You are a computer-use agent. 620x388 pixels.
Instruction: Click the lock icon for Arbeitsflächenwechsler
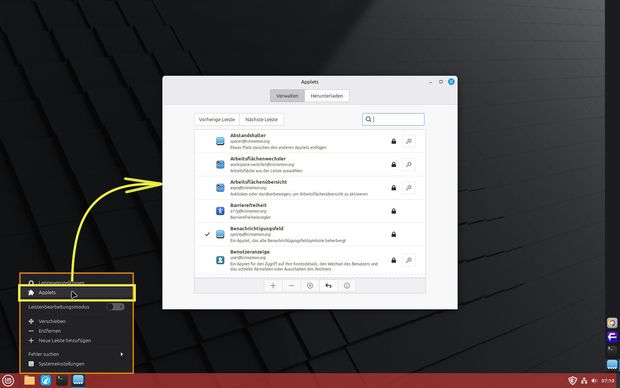point(393,165)
